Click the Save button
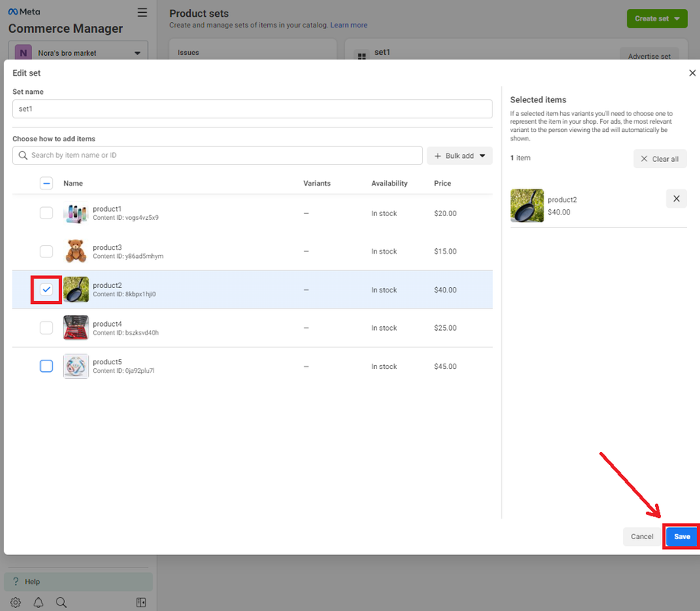Viewport: 700px width, 611px height. point(682,536)
